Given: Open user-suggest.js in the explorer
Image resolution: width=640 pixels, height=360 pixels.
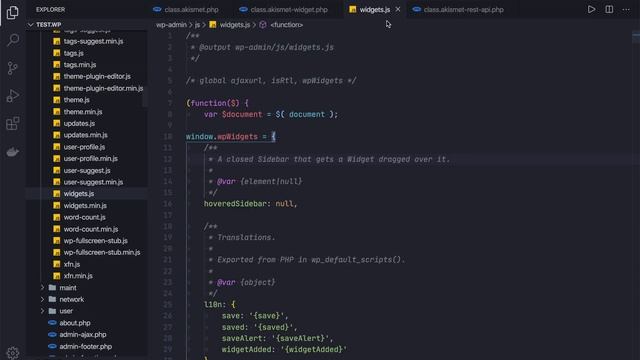Looking at the screenshot, I should pos(87,170).
